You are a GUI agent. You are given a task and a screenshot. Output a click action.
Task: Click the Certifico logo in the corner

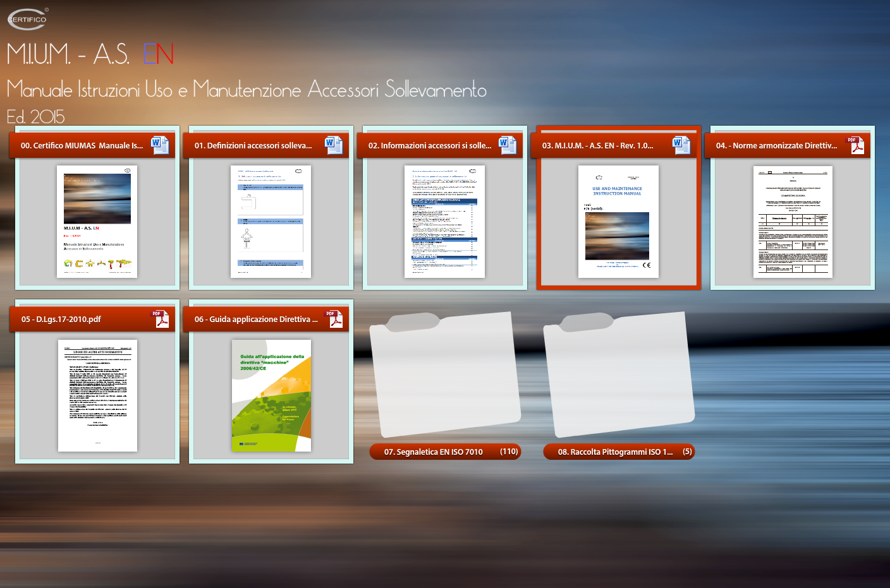point(28,19)
